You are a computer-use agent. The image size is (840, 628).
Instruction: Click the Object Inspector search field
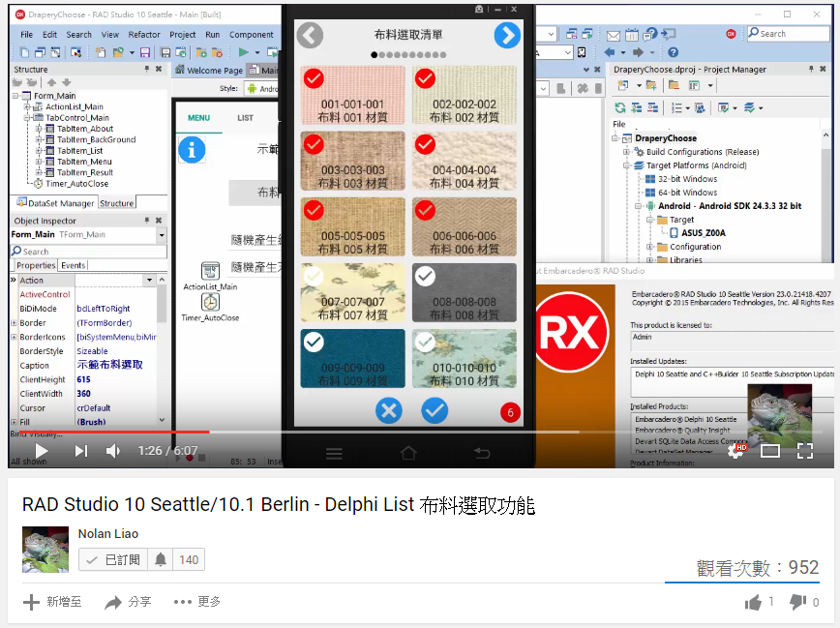point(89,252)
